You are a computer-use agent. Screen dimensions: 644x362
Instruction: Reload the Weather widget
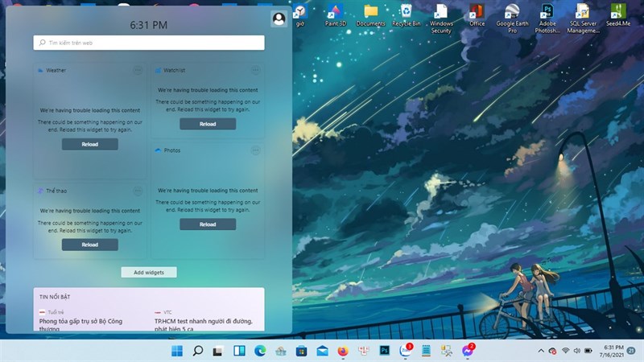90,144
